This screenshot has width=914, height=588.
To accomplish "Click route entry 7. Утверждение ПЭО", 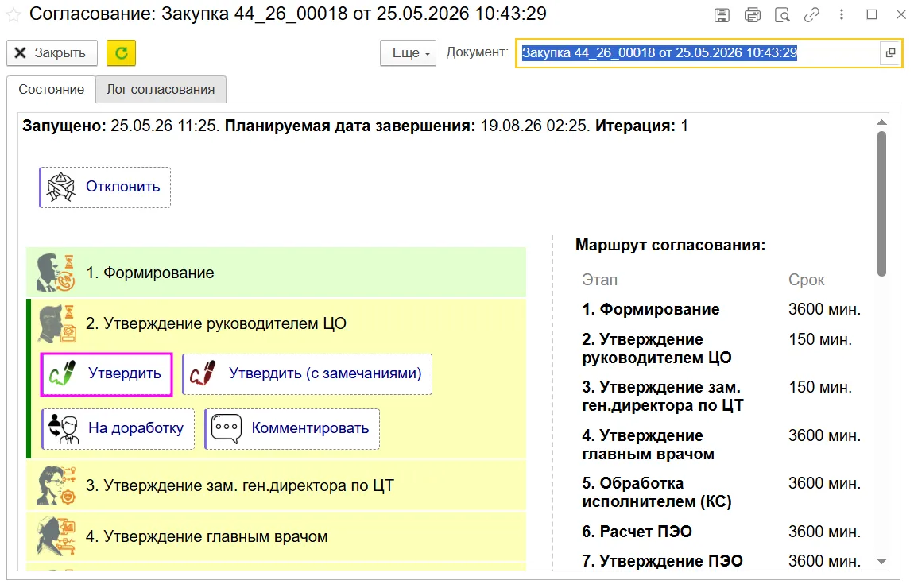I will point(662,561).
